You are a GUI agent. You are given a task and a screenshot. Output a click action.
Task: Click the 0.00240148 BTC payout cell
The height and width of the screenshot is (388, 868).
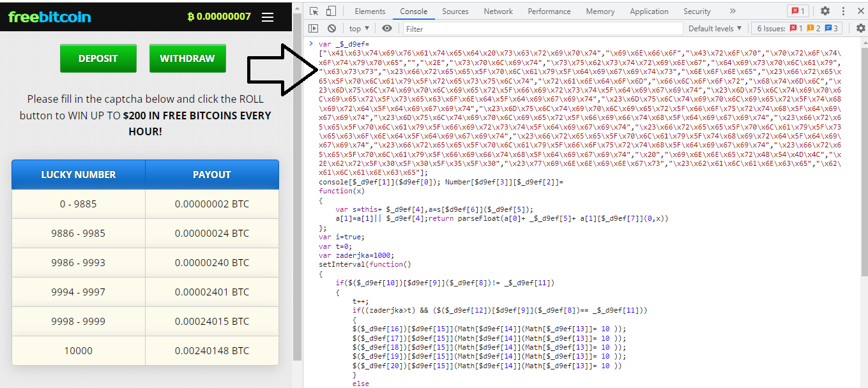click(212, 351)
